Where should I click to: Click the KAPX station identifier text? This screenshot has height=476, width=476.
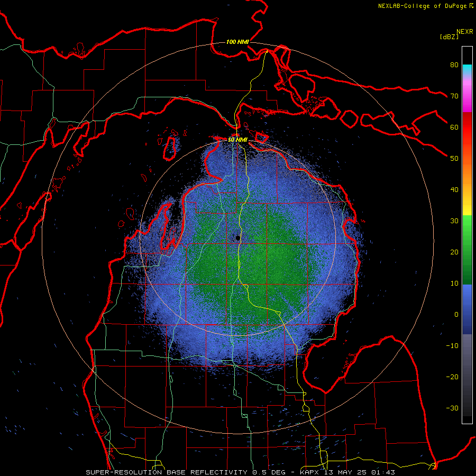[x=310, y=472]
